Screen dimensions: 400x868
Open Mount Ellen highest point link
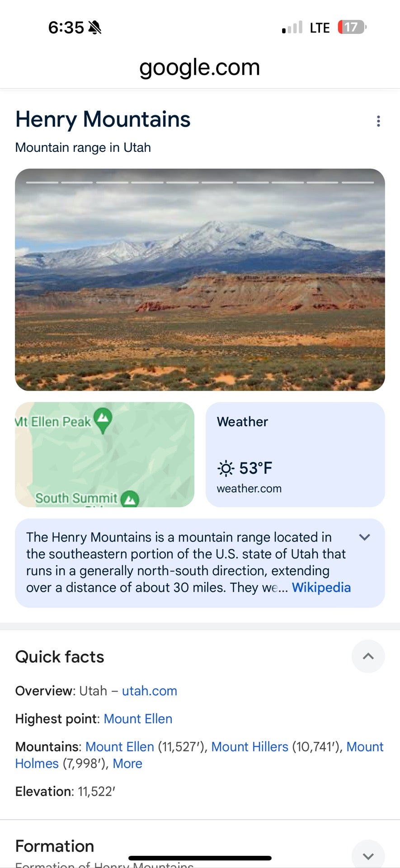coord(138,719)
